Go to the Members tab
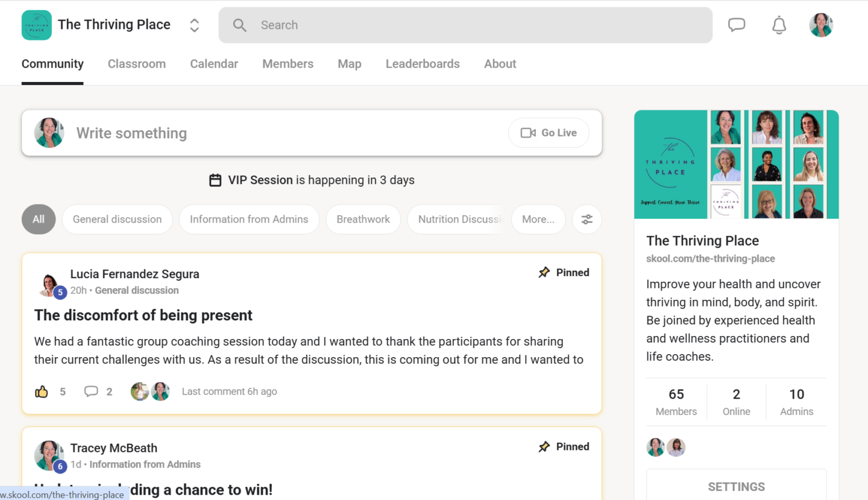868x500 pixels. [x=288, y=64]
